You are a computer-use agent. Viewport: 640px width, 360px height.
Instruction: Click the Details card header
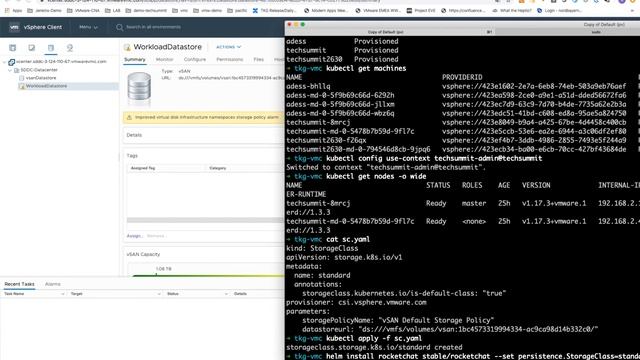click(203, 135)
